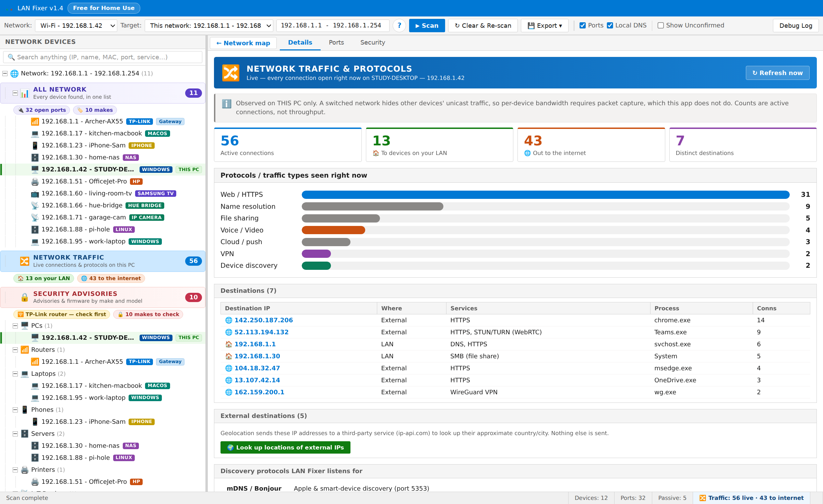Image resolution: width=823 pixels, height=504 pixels.
Task: Click the TV icon for living-room-tv
Action: coord(35,194)
